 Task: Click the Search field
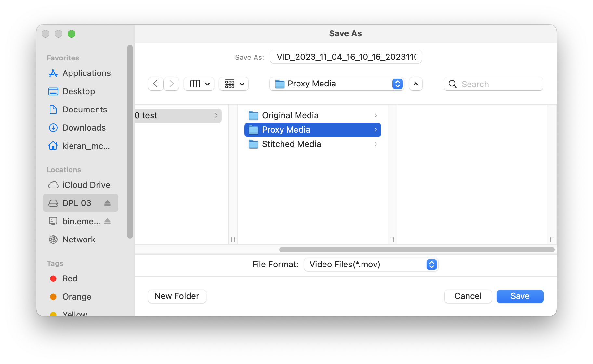pyautogui.click(x=494, y=84)
